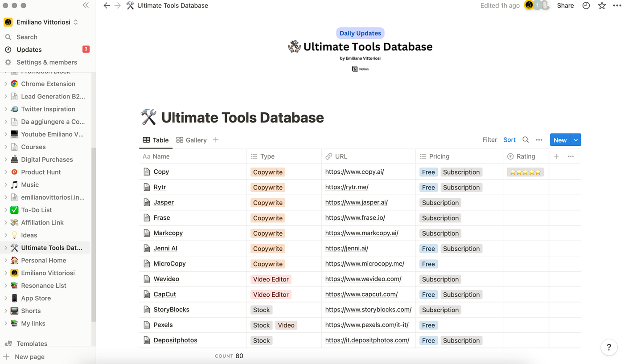Click Sort button

coord(509,140)
